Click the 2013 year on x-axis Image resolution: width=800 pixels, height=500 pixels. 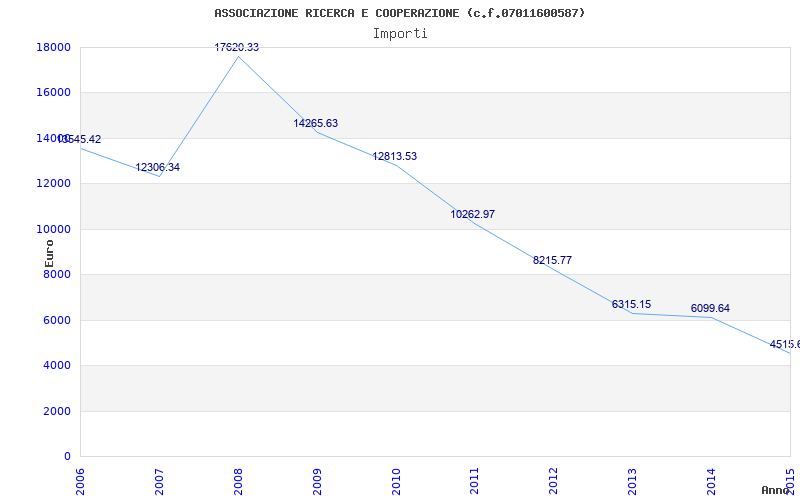[633, 481]
